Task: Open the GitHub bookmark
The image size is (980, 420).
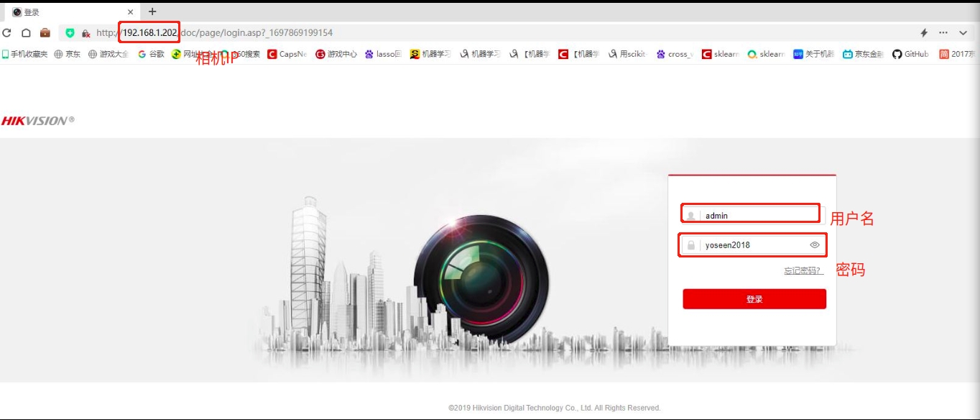Action: point(910,54)
